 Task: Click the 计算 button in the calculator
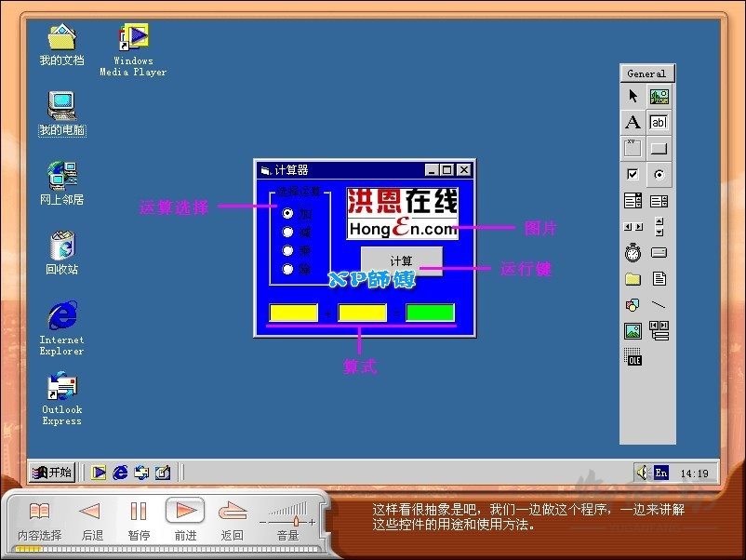[x=402, y=260]
